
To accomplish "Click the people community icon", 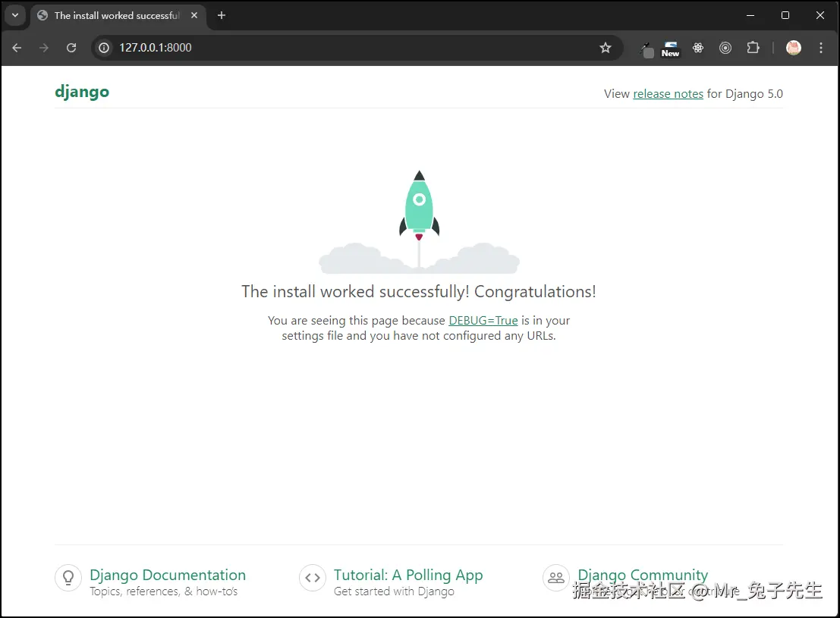I will point(556,578).
